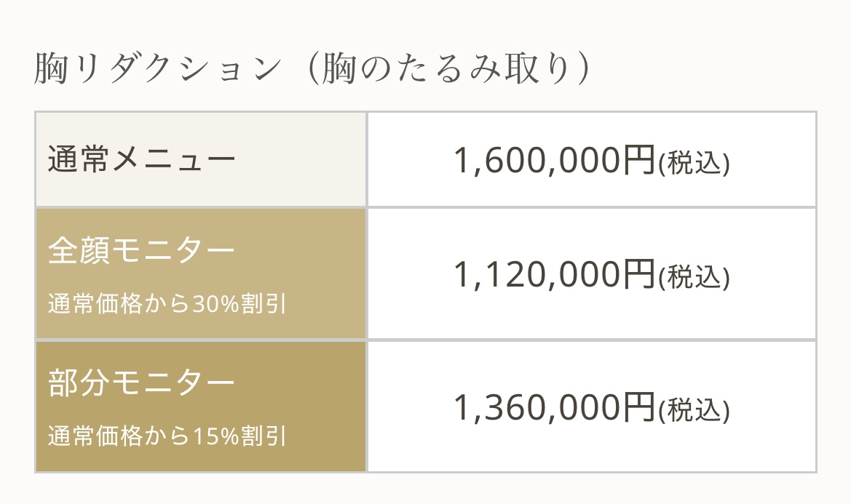Click the 割引 text under 部分モニター
Viewport: 851px width, 504px height.
click(263, 436)
